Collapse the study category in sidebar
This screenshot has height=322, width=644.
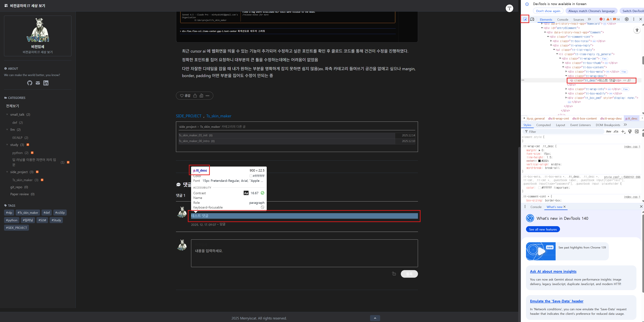pos(7,145)
